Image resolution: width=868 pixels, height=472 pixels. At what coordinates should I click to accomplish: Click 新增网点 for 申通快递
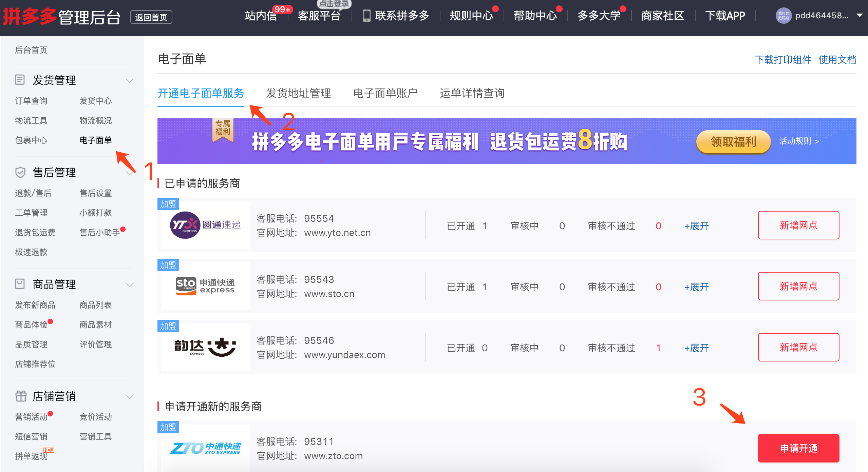[798, 286]
